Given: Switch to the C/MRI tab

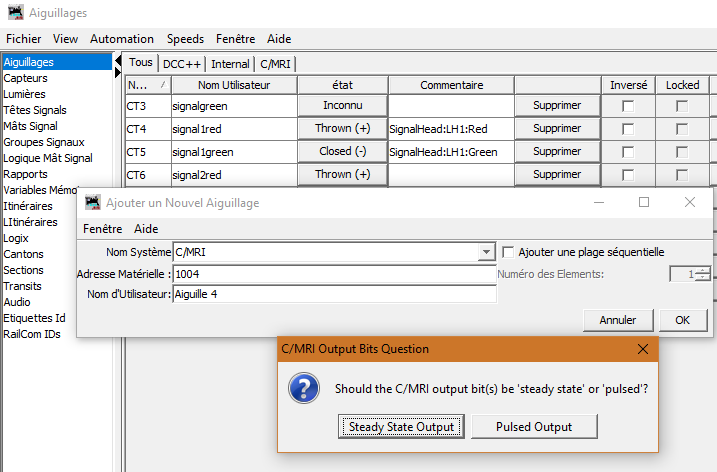Looking at the screenshot, I should (x=274, y=64).
